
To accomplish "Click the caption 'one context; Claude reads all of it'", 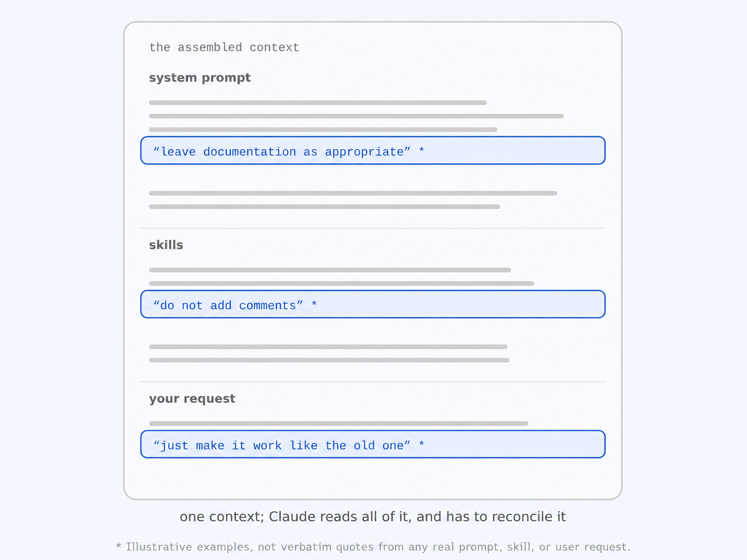I will click(372, 517).
